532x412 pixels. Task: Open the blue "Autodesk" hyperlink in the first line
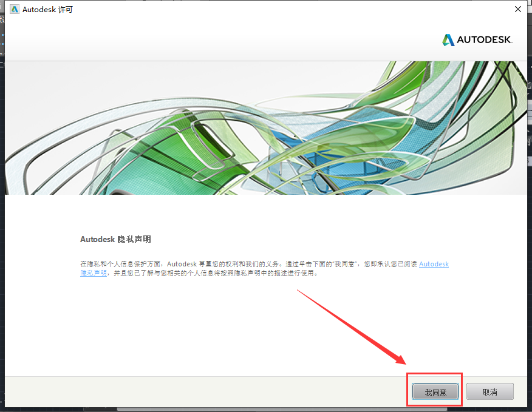434,264
